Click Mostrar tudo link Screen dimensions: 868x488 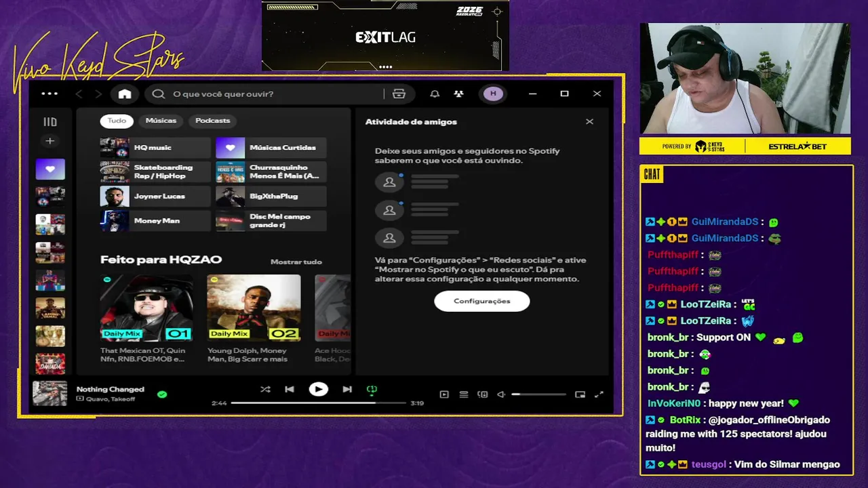pos(296,262)
